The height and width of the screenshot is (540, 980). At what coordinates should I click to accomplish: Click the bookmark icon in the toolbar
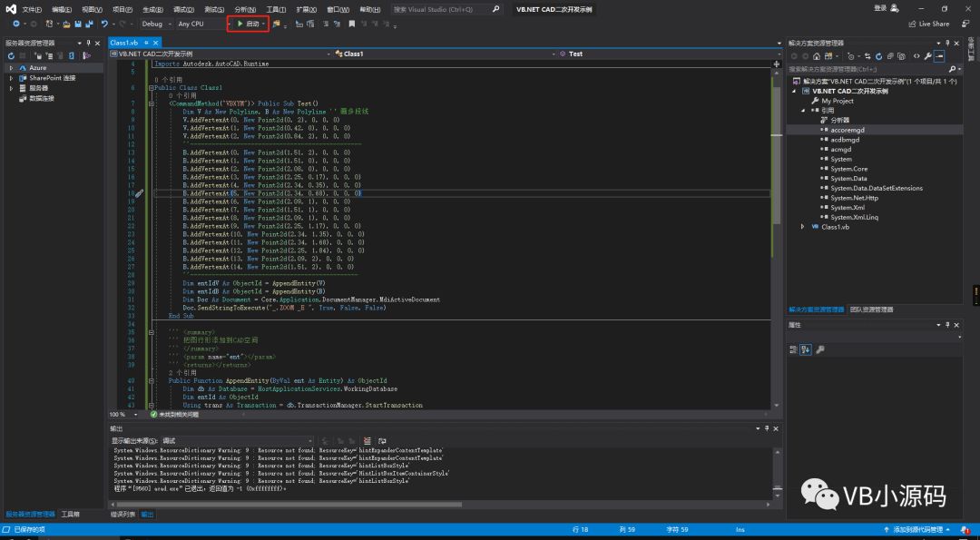(x=352, y=24)
